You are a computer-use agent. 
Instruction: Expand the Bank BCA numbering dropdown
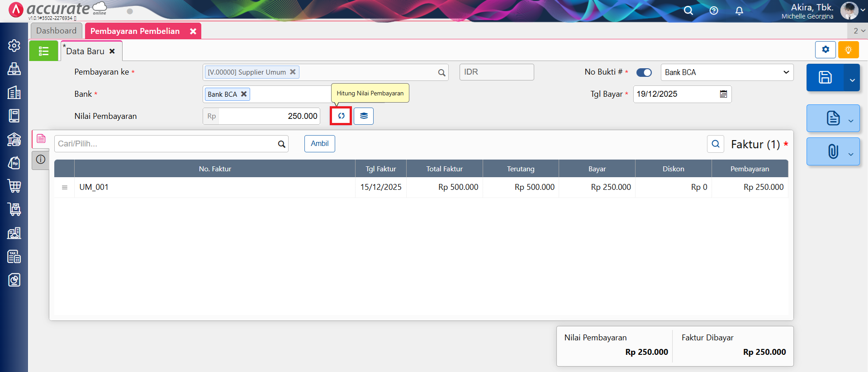pyautogui.click(x=786, y=72)
